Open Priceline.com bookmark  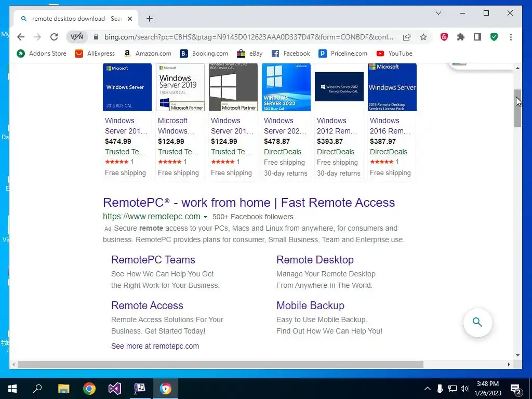pyautogui.click(x=343, y=54)
